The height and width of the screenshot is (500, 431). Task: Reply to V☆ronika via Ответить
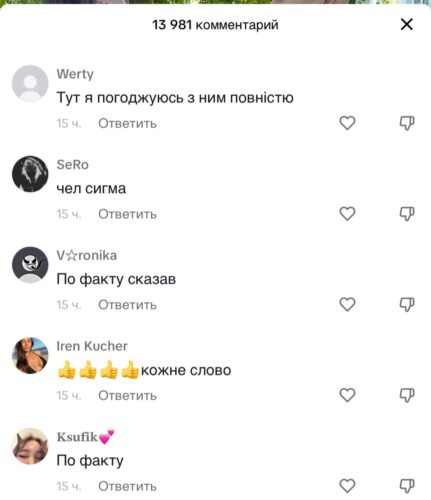(x=127, y=305)
